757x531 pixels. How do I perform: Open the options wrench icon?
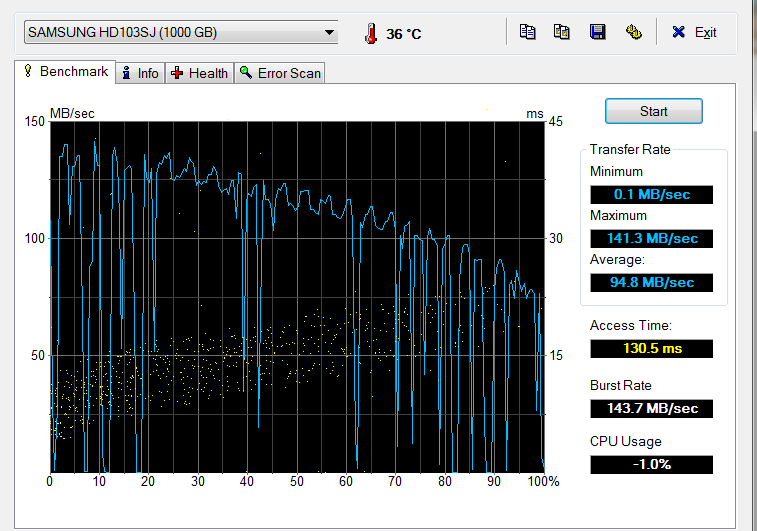point(633,32)
